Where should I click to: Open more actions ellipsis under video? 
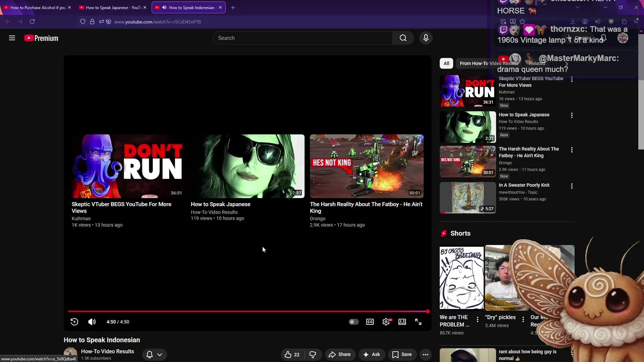coord(426,354)
